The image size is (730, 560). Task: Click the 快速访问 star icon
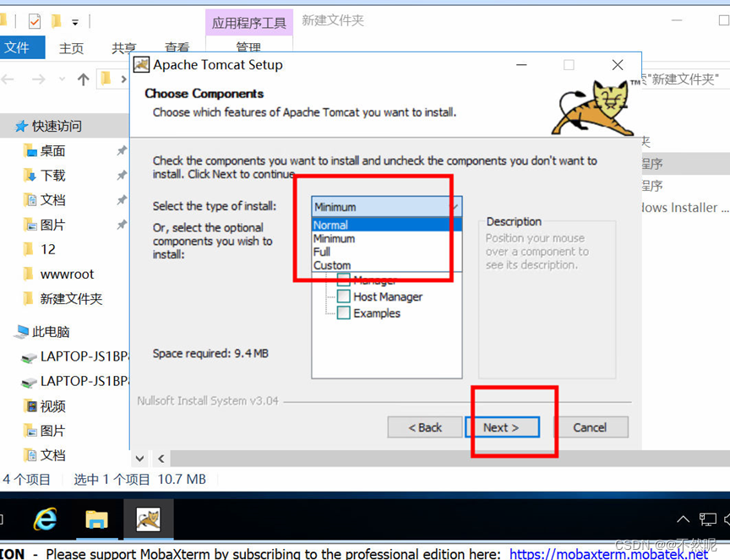21,126
